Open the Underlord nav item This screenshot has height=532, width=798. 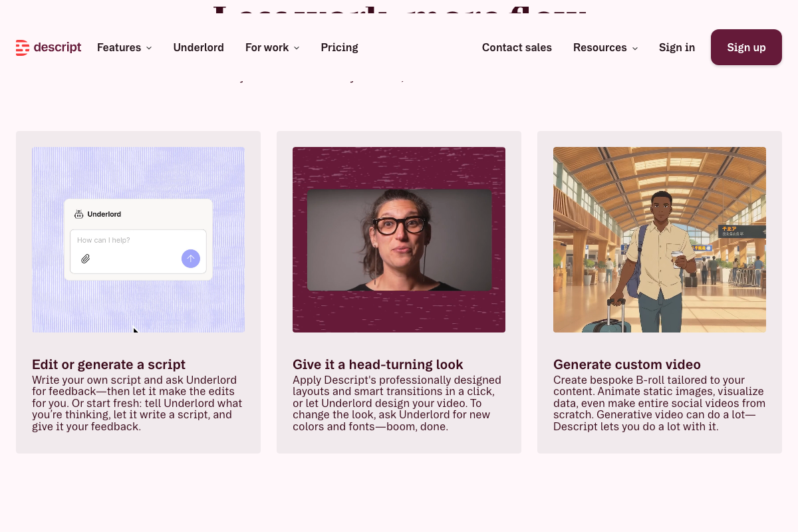pyautogui.click(x=198, y=47)
